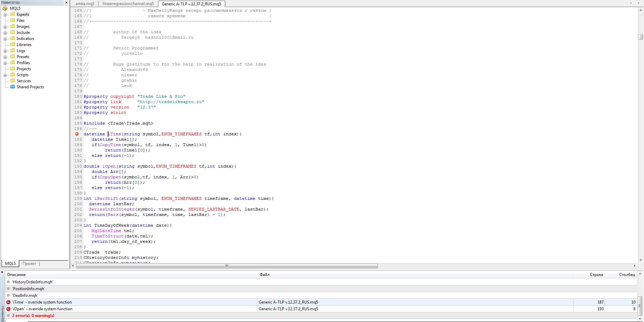Close the Навигатор panel
644x322 pixels.
coord(66,2)
